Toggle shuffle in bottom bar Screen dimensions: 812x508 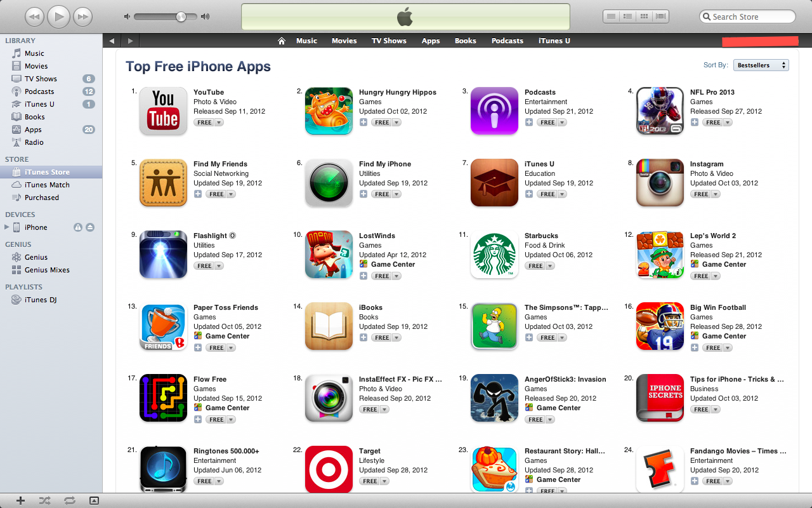point(44,500)
